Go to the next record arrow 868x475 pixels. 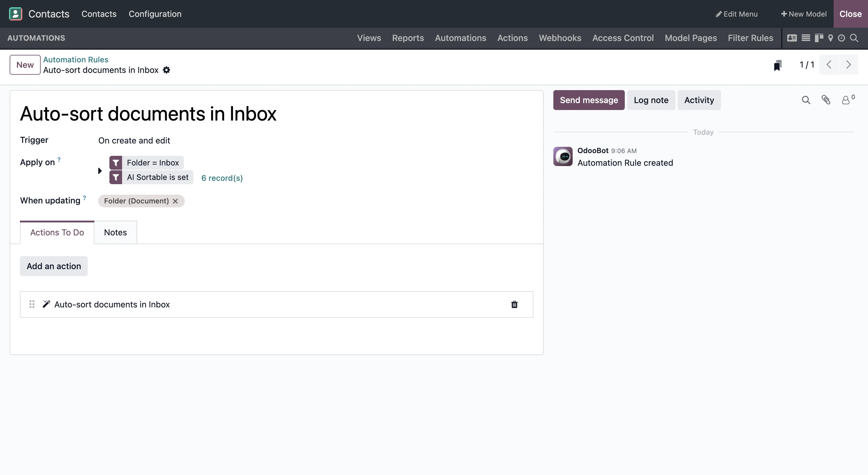(848, 65)
